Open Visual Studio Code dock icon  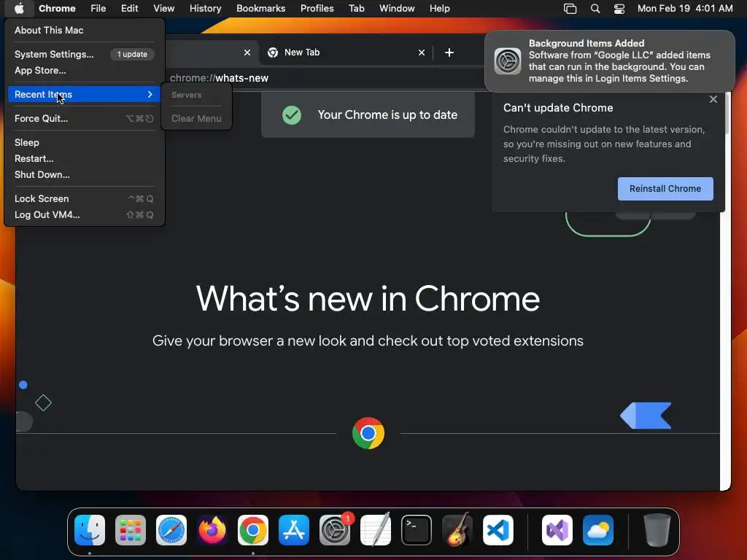tap(498, 530)
